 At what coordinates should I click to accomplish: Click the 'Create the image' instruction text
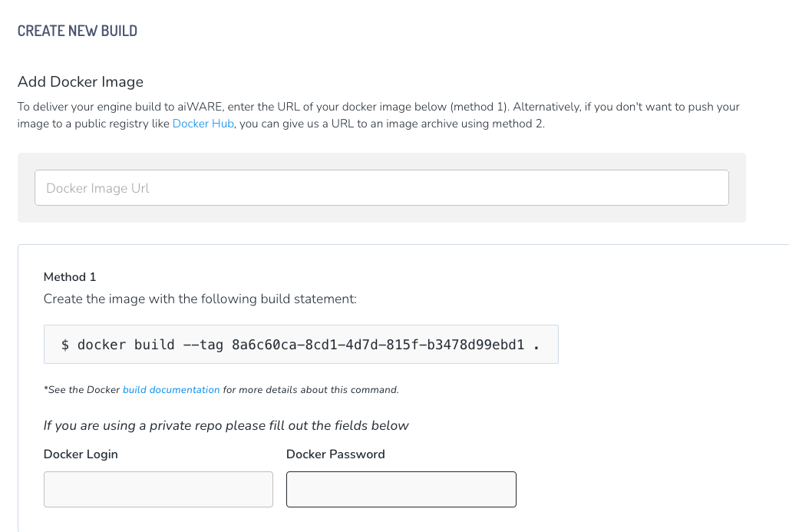[x=200, y=299]
